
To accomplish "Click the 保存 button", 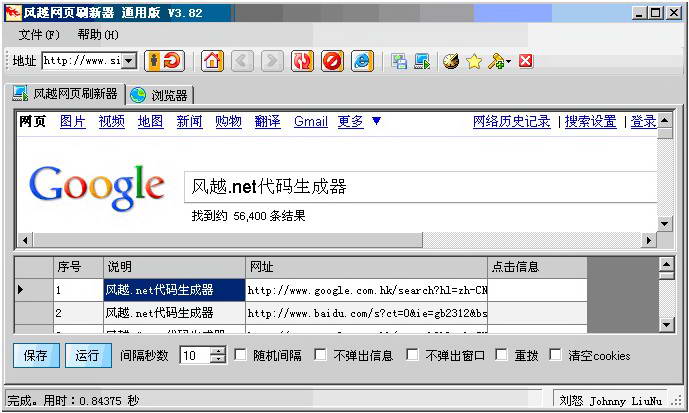I will click(36, 355).
